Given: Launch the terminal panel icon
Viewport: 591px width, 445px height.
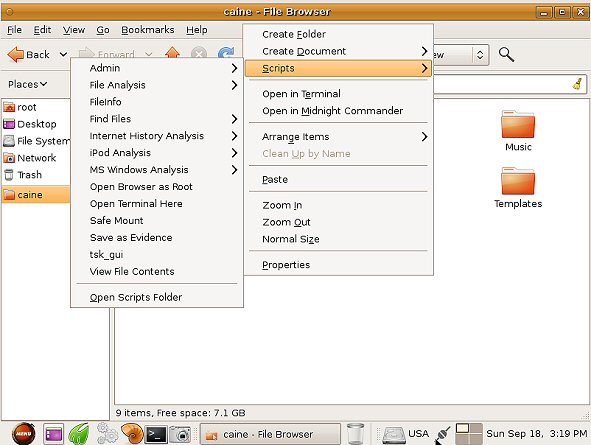Looking at the screenshot, I should point(156,434).
